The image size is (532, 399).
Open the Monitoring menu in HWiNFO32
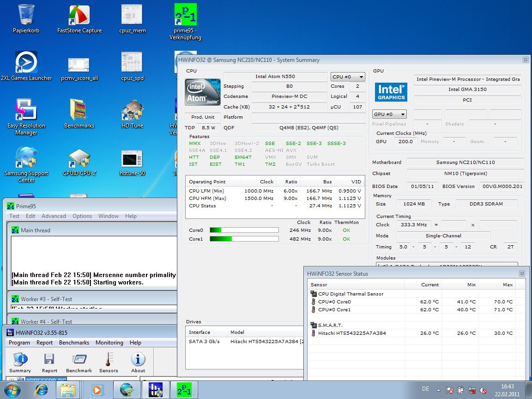point(109,343)
